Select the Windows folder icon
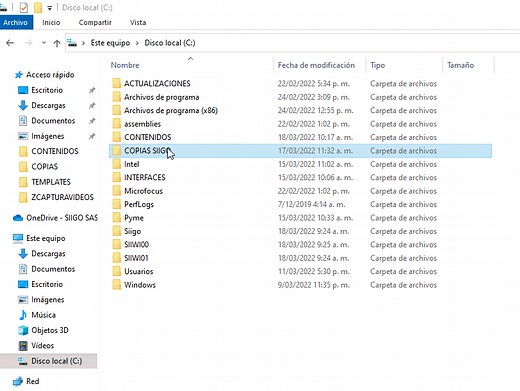Screen dimensions: 520x391 [117, 285]
